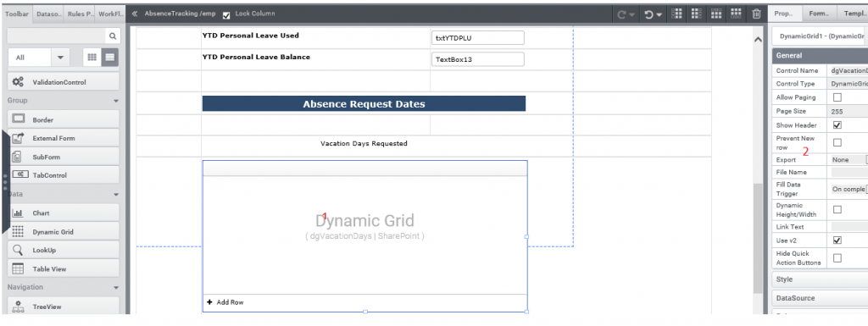Click grid icon with right column outlined
This screenshot has width=868, height=326.
point(697,14)
